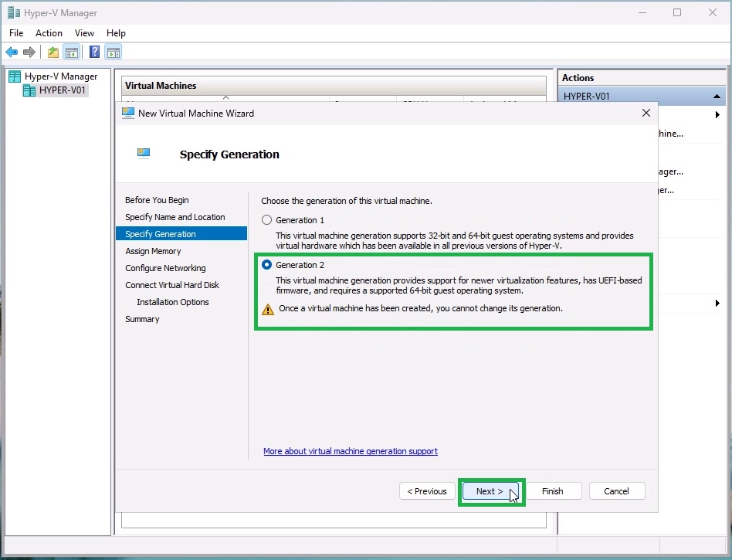Close the New Virtual Machine Wizard dialog
Viewport: 732px width, 560px height.
coord(646,113)
